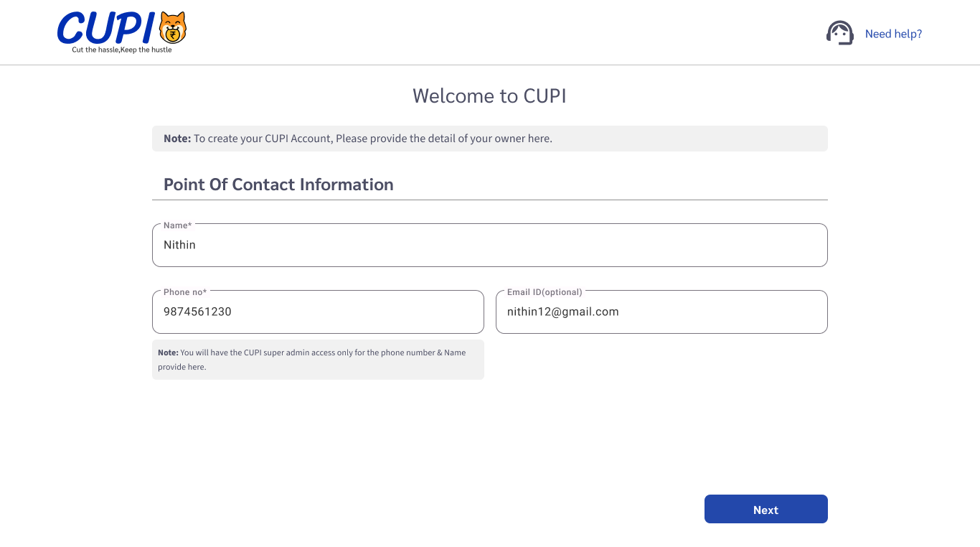Click bold Note: label in top banner
Screen dimensions: 980x547
(177, 139)
